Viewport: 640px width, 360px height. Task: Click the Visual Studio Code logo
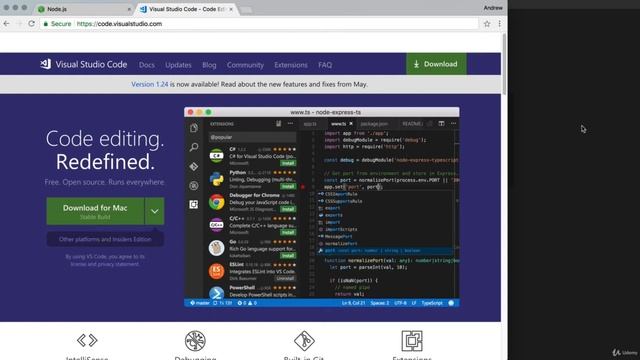(x=84, y=64)
